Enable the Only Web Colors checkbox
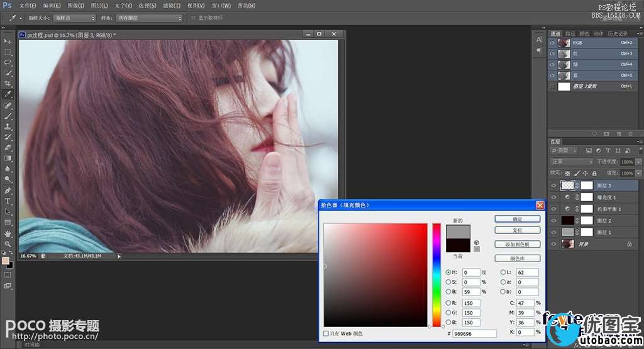The height and width of the screenshot is (349, 644). coord(326,333)
